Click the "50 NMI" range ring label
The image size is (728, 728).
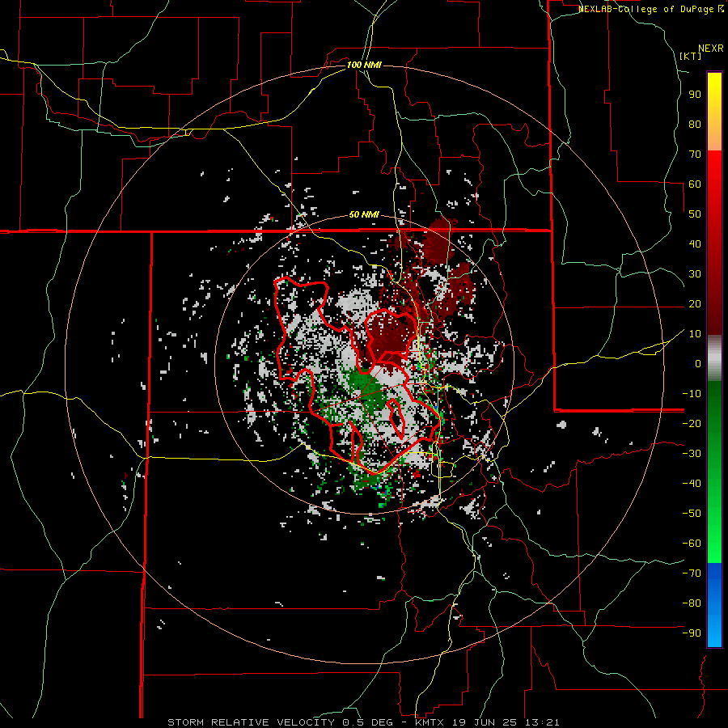(x=364, y=214)
